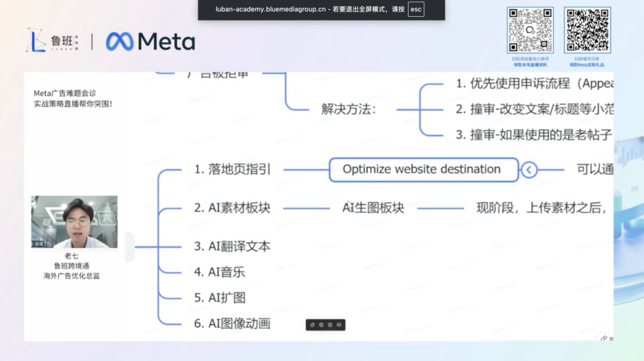The image size is (644, 361).
Task: Select the Optimize website destination node
Action: tap(422, 169)
